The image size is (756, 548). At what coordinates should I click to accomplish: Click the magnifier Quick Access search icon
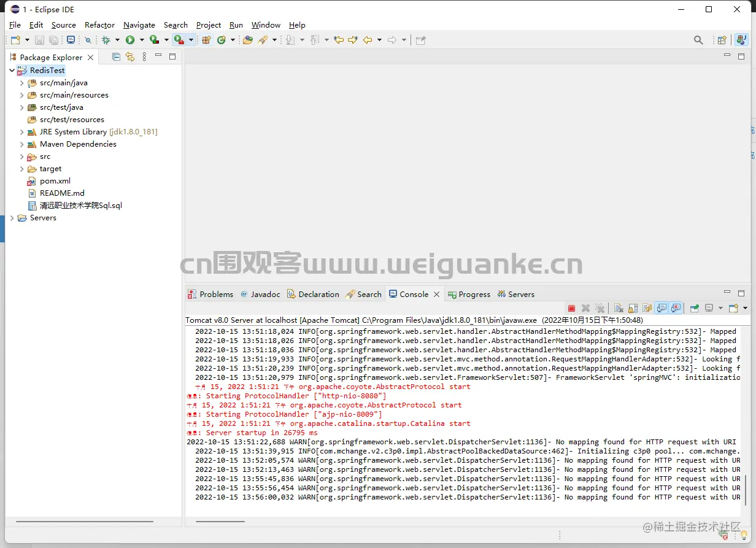click(698, 40)
